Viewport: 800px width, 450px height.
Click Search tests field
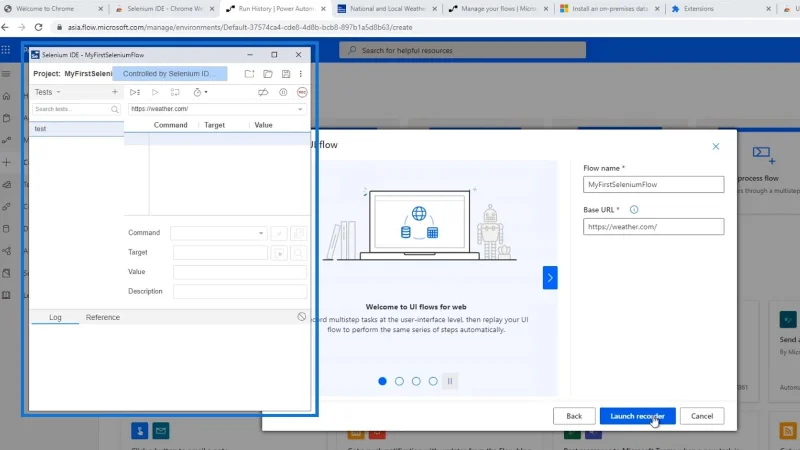pyautogui.click(x=76, y=109)
